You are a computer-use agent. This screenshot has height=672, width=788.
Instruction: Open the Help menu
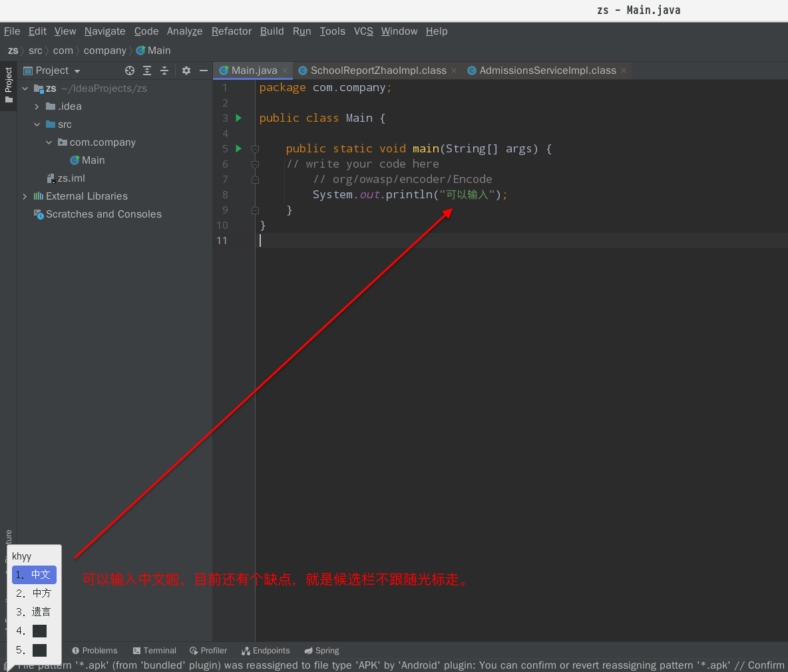pos(437,31)
